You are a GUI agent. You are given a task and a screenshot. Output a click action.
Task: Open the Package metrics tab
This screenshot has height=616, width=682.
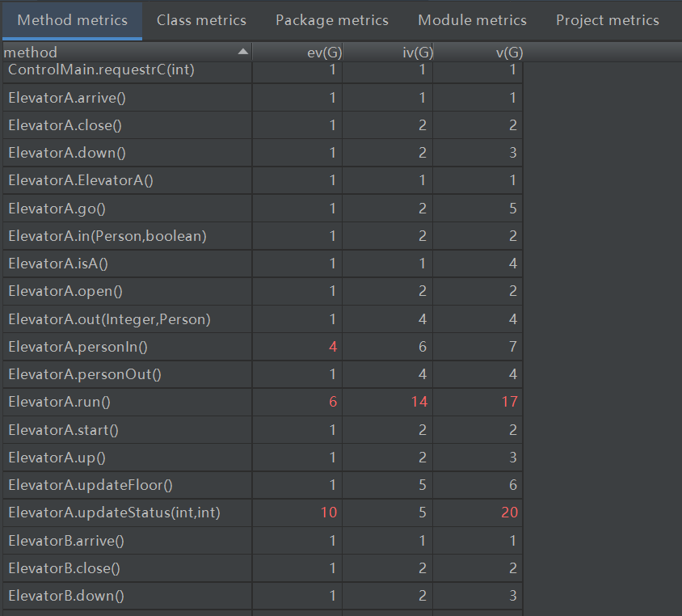(x=331, y=20)
